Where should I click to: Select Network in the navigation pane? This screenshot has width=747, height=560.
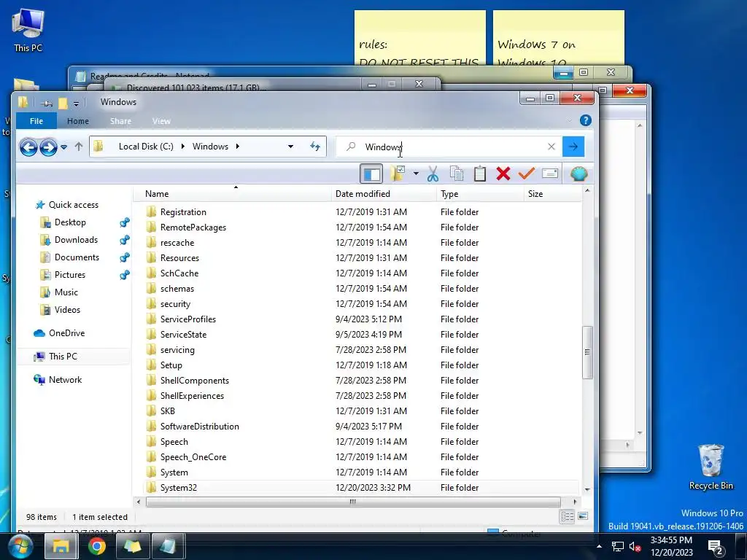click(x=65, y=380)
